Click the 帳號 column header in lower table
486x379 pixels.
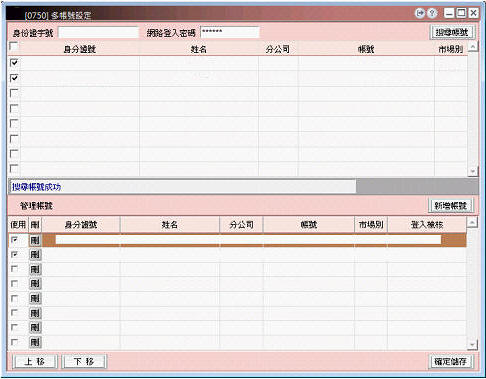click(309, 225)
